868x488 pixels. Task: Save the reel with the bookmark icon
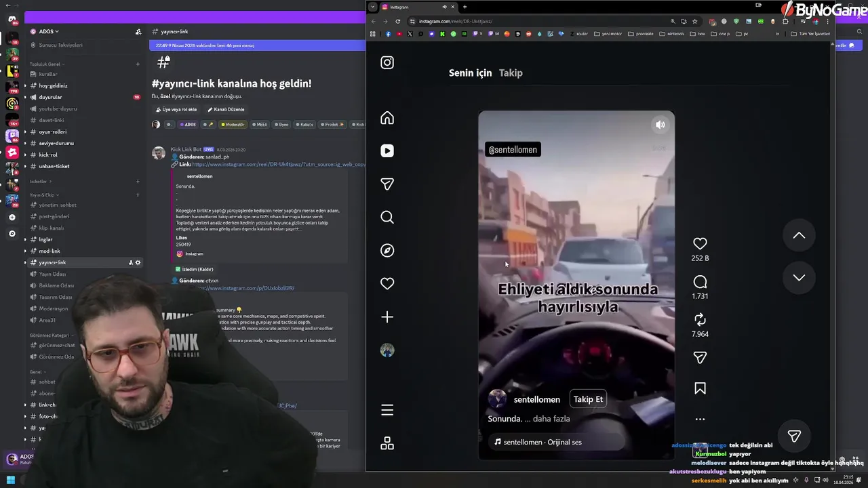(x=700, y=388)
